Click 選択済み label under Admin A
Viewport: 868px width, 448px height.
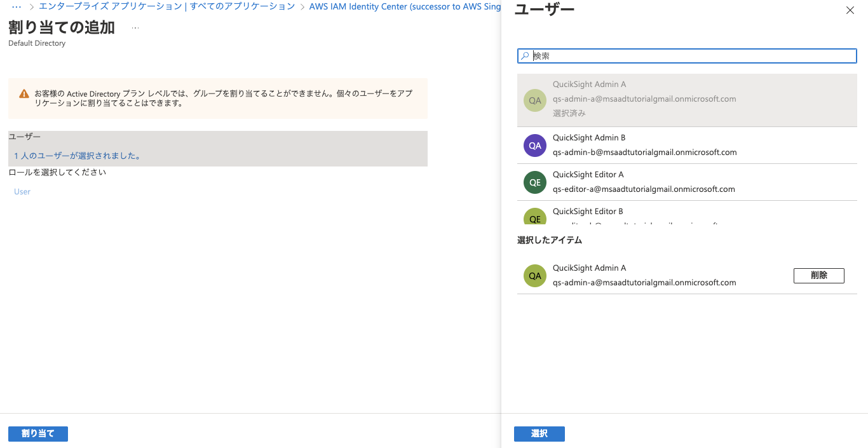[x=569, y=113]
